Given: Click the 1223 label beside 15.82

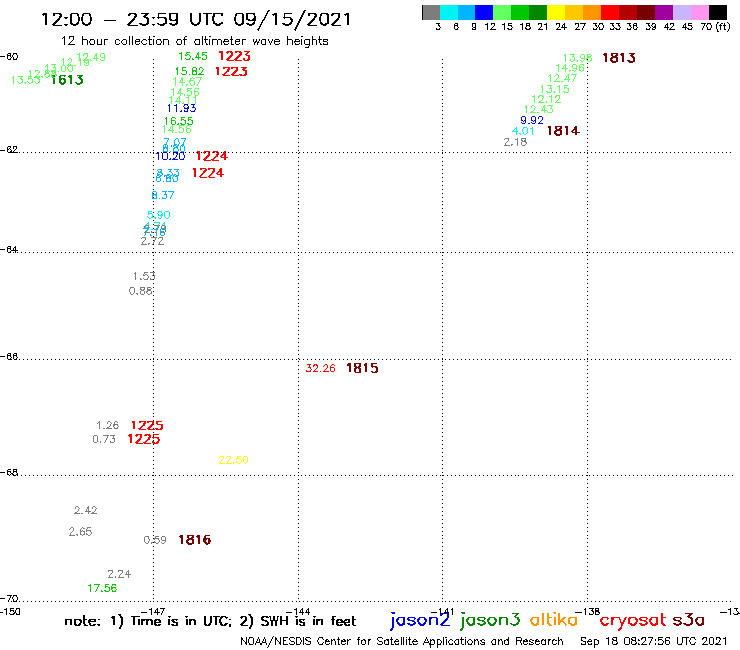Looking at the screenshot, I should coord(231,71).
